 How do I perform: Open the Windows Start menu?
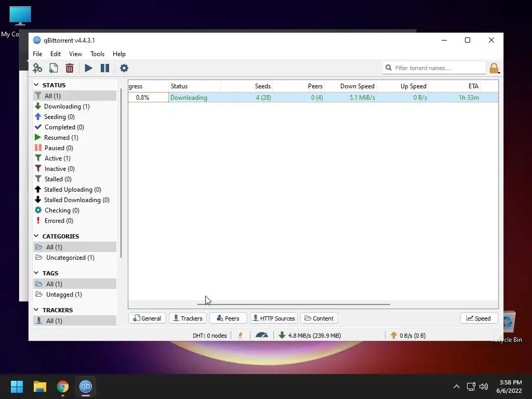[17, 387]
